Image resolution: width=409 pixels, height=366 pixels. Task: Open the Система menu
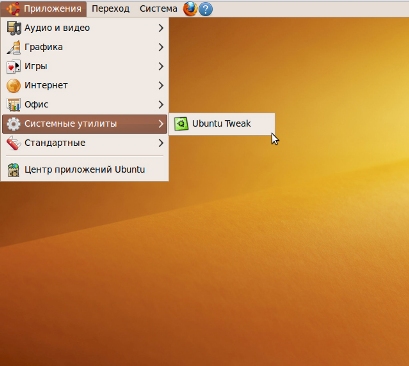click(158, 9)
